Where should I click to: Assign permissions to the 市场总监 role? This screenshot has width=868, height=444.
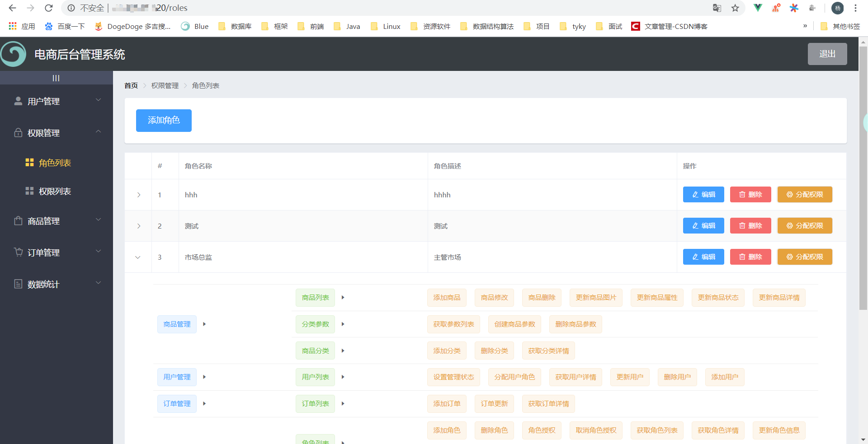[805, 257]
